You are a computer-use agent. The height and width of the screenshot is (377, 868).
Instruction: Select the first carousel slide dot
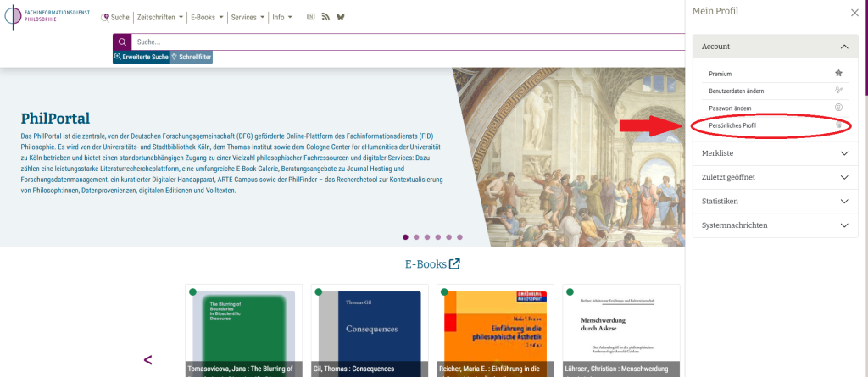(x=405, y=237)
